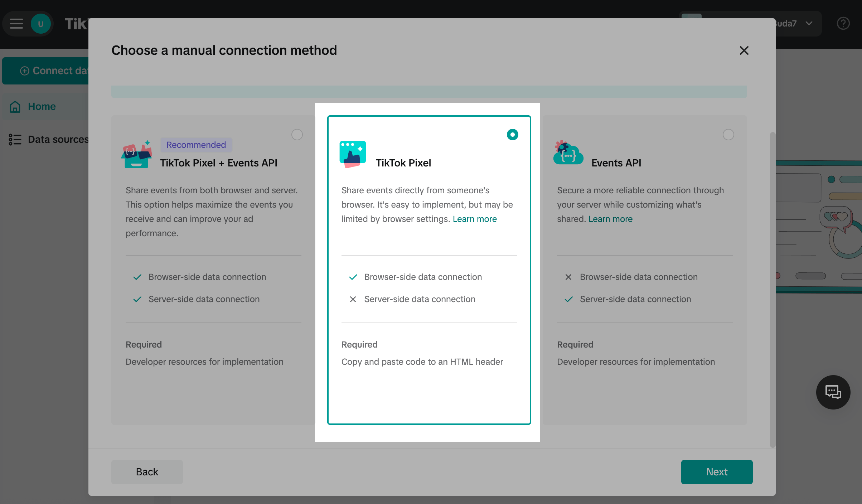
Task: Close the connection method dialog
Action: coord(744,50)
